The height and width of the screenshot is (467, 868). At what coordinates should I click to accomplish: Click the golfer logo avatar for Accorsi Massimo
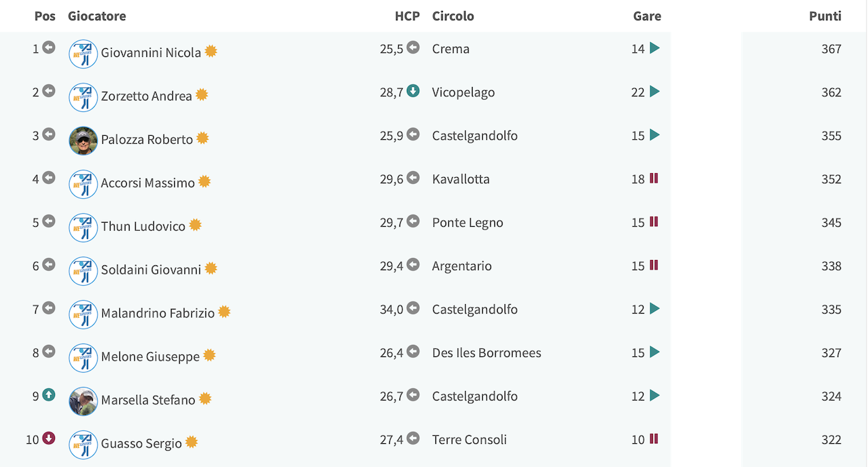[83, 184]
